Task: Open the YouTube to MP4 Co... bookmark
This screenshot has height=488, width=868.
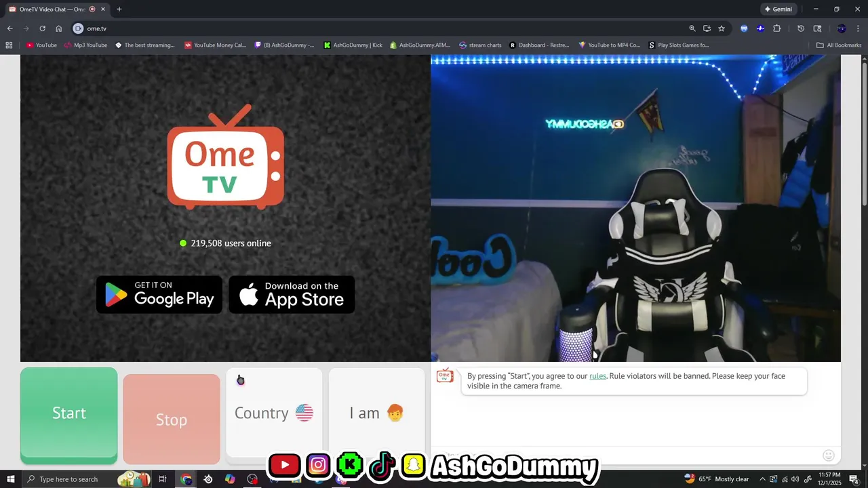Action: (x=610, y=45)
